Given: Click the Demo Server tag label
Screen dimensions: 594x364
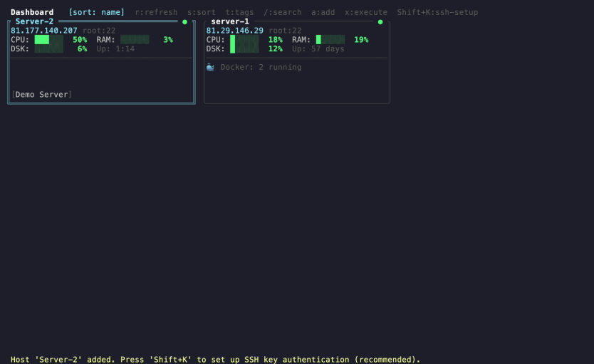Looking at the screenshot, I should click(42, 95).
